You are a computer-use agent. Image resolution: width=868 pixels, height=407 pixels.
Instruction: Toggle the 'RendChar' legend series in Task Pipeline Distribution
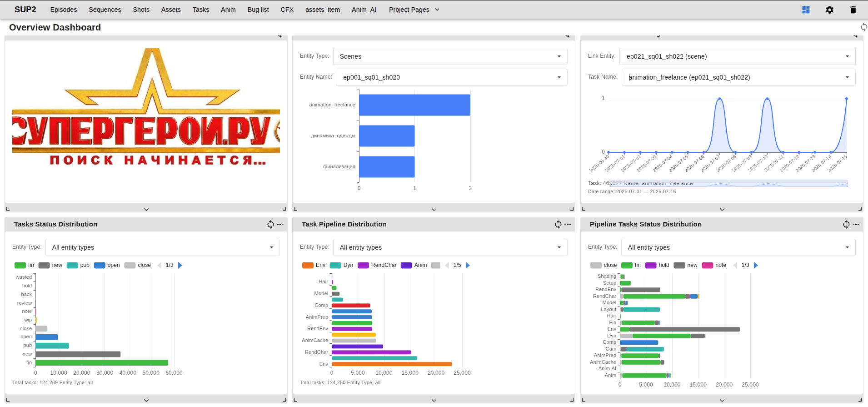pos(377,265)
